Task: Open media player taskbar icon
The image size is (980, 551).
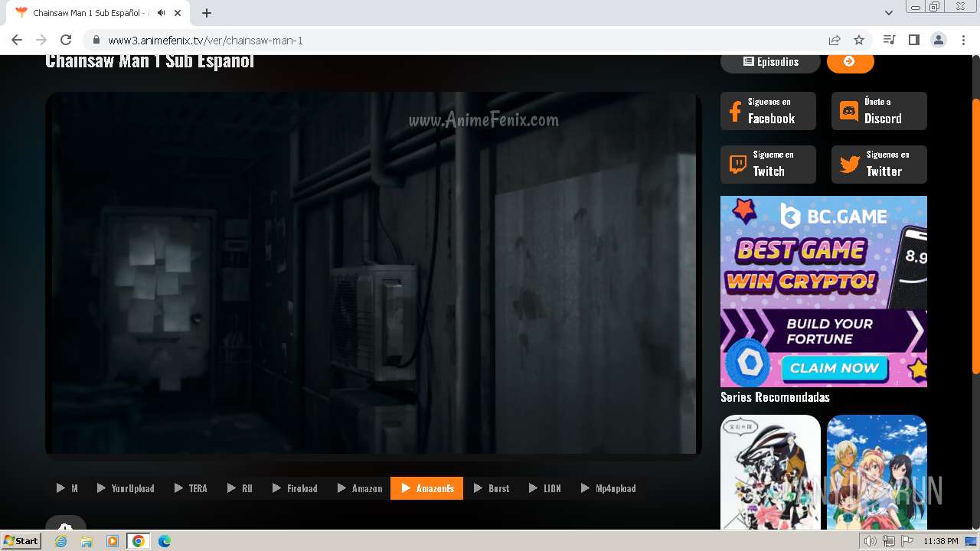Action: 113,541
